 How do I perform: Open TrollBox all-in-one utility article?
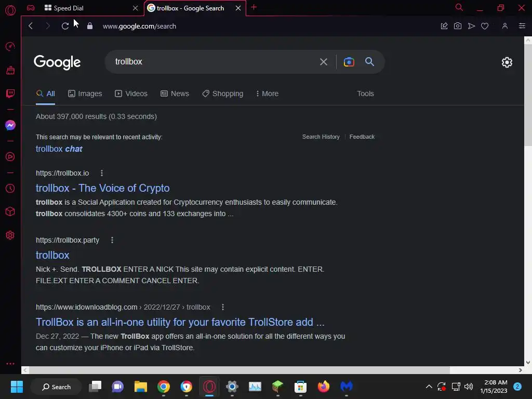click(180, 322)
